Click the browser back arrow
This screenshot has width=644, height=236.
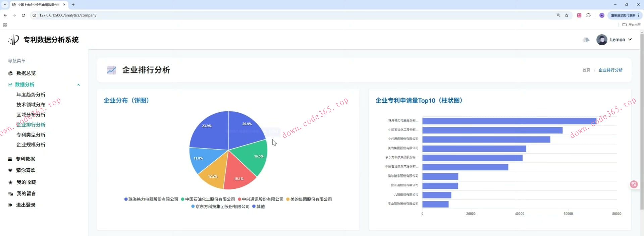click(5, 15)
